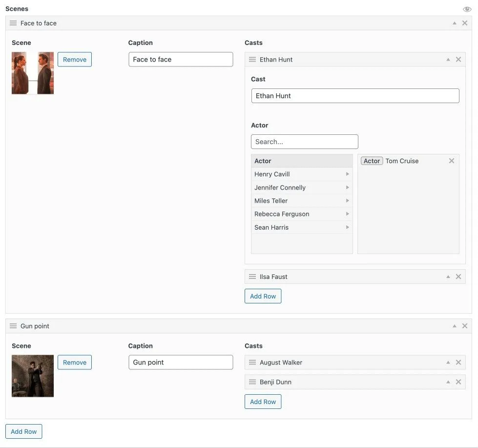Expand the Ilsa Faust cast row
The height and width of the screenshot is (448, 478).
(448, 277)
